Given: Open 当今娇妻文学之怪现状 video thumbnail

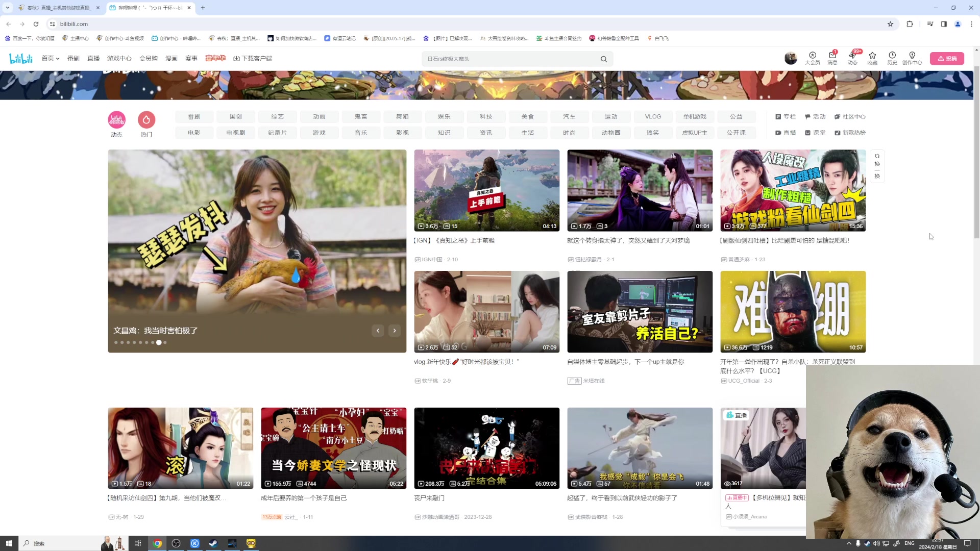Looking at the screenshot, I should coord(333,448).
